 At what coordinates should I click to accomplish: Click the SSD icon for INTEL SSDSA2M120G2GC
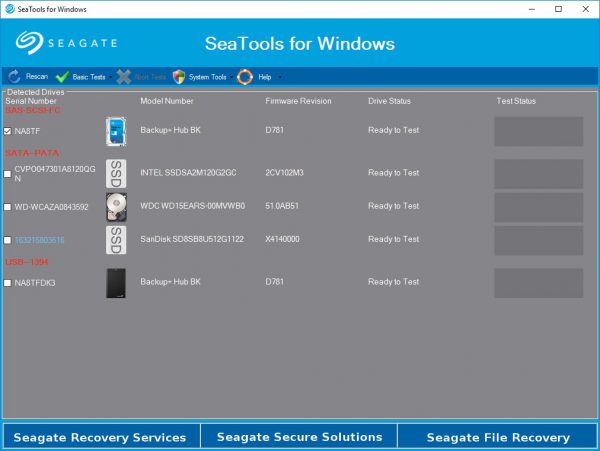pyautogui.click(x=116, y=174)
